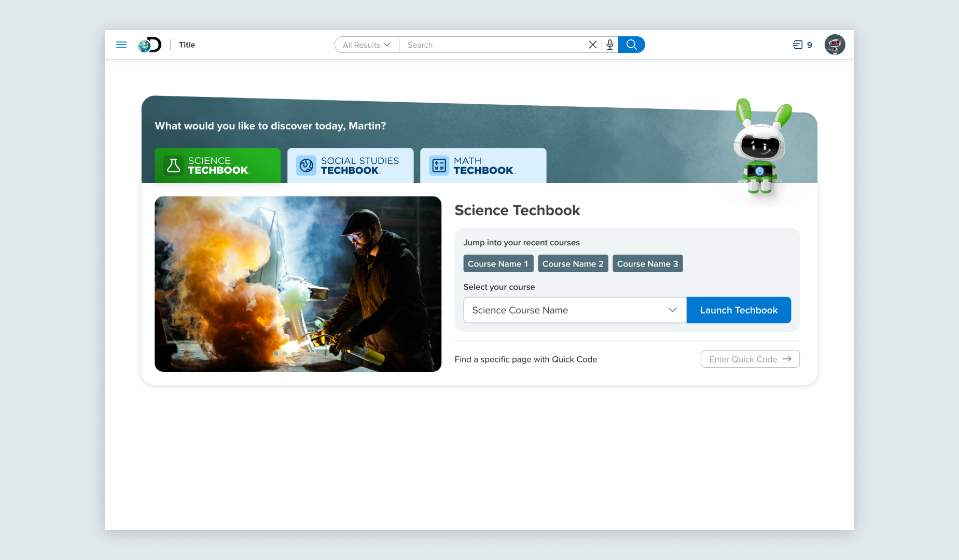Click the Science Techbook heading

point(517,210)
